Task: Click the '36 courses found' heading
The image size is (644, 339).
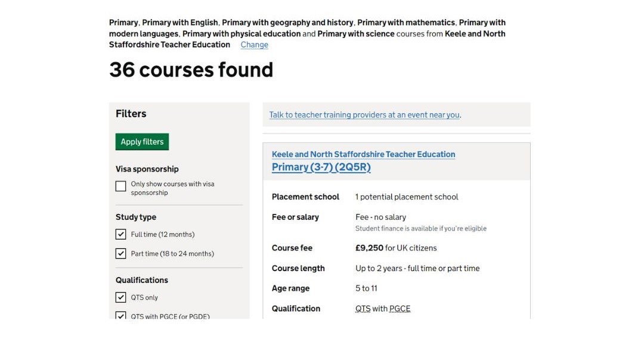Action: (x=191, y=70)
